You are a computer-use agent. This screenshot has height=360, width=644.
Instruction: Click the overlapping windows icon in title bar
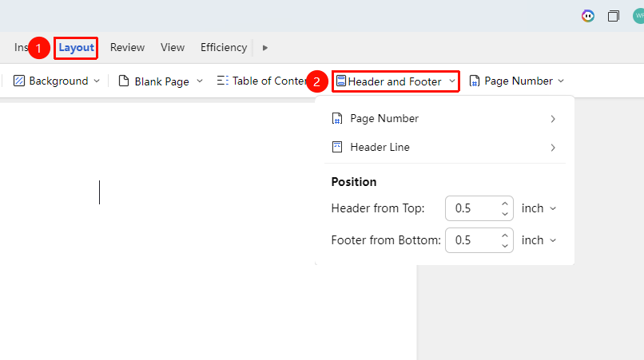click(614, 16)
